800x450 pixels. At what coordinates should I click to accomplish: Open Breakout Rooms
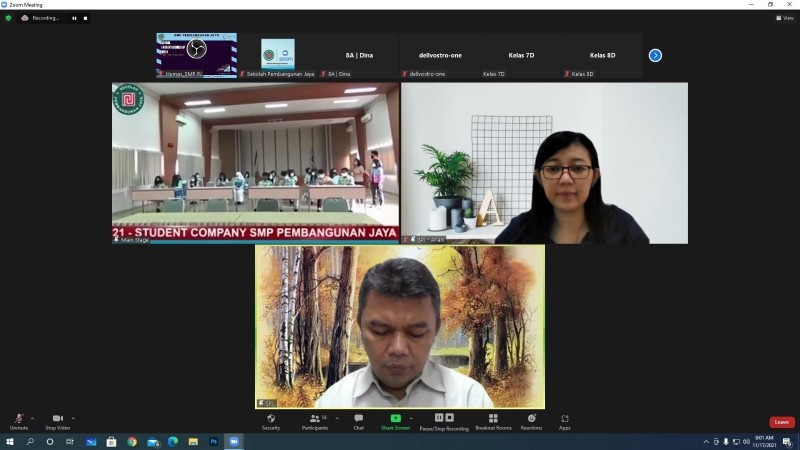pos(493,421)
